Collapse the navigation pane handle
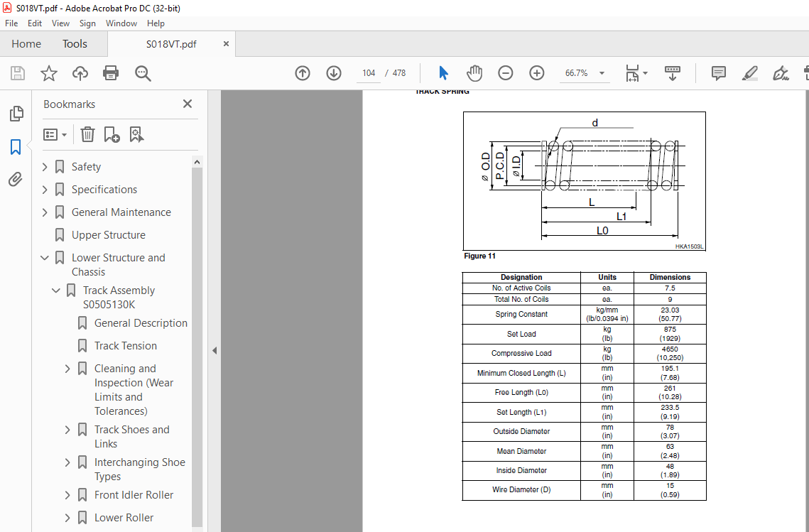 tap(215, 351)
